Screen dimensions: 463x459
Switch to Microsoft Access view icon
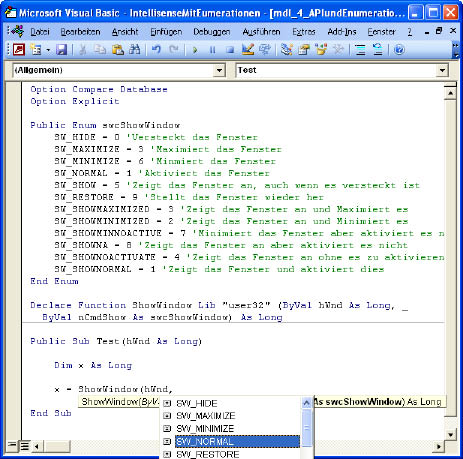(x=19, y=50)
